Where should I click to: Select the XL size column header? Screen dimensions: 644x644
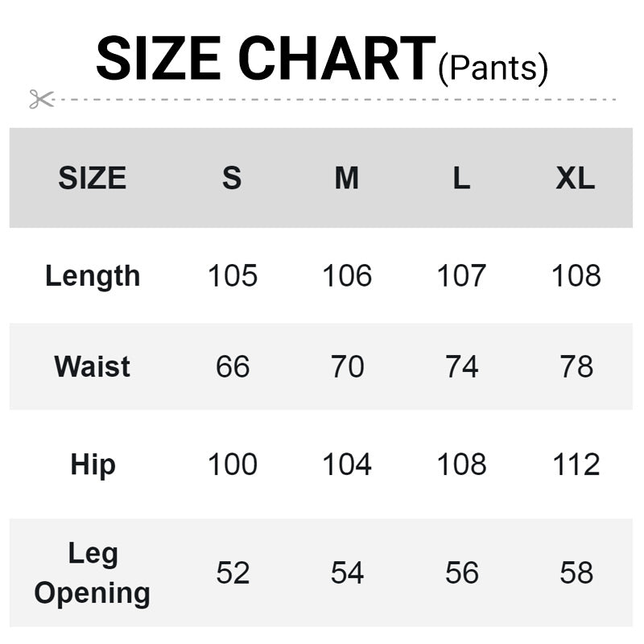576,178
